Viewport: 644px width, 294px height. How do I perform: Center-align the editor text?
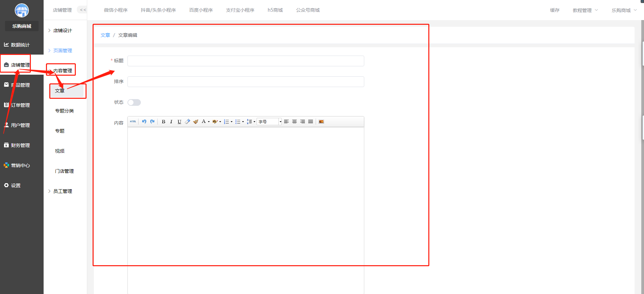coord(294,122)
